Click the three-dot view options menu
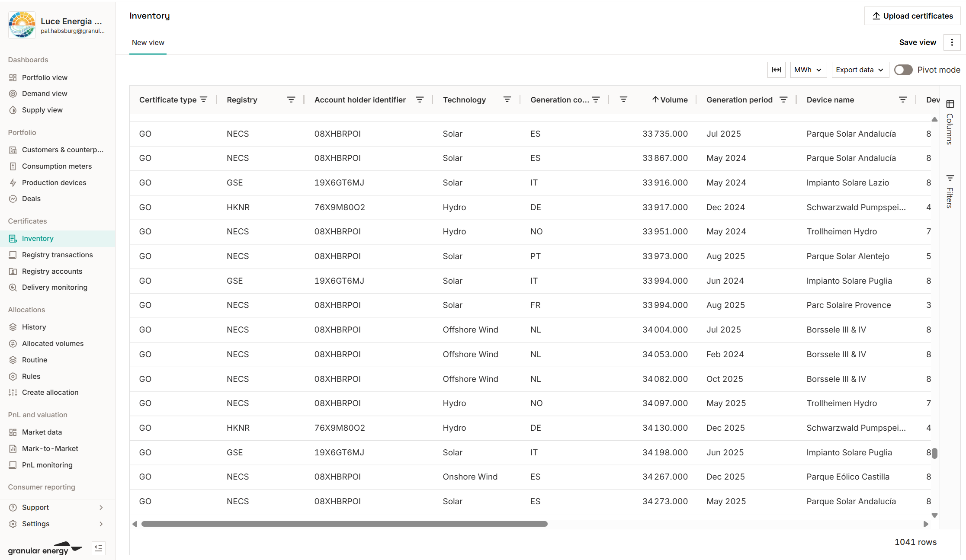This screenshot has height=560, width=966. [952, 42]
